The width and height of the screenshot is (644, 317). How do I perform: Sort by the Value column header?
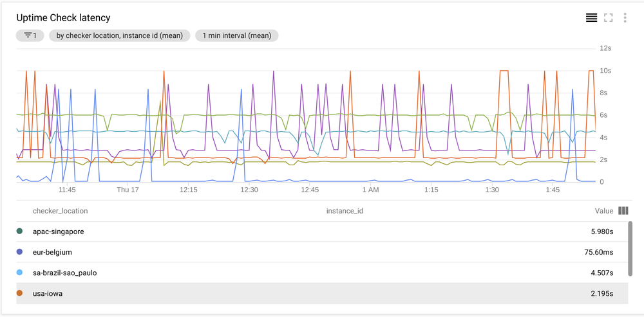pos(604,211)
